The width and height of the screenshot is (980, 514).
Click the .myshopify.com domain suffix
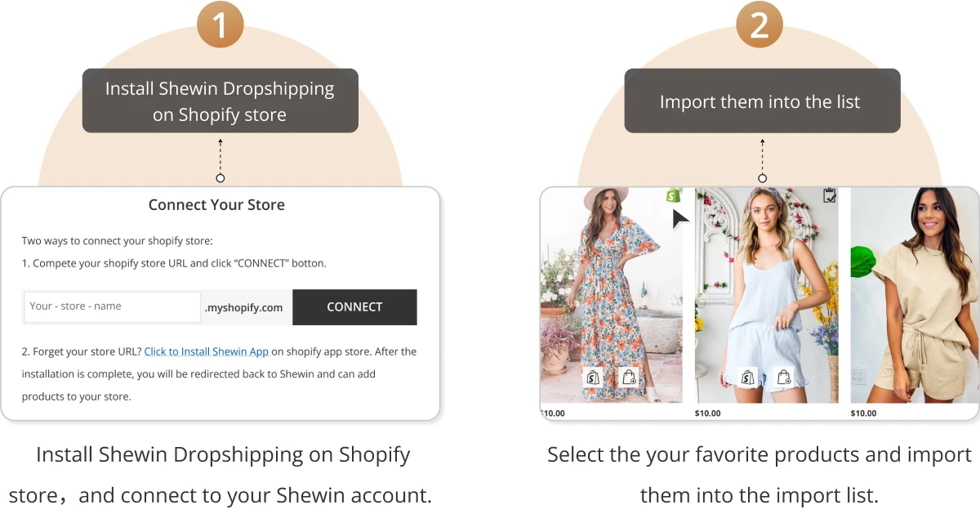point(244,308)
